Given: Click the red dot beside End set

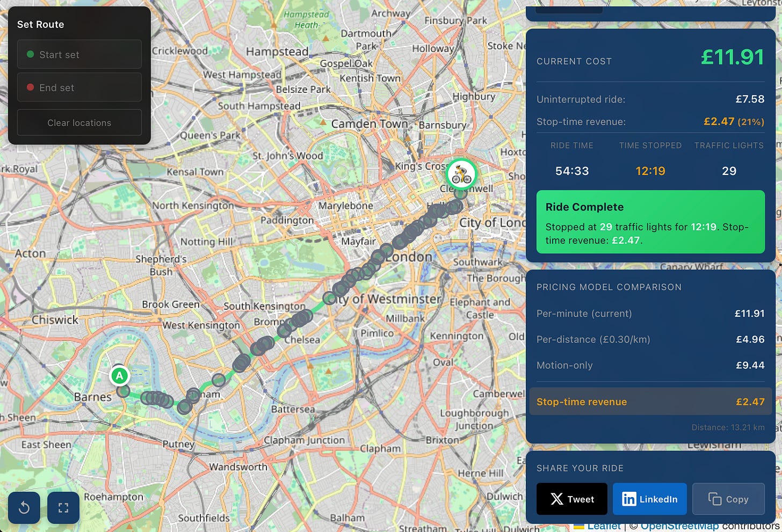Looking at the screenshot, I should point(30,88).
